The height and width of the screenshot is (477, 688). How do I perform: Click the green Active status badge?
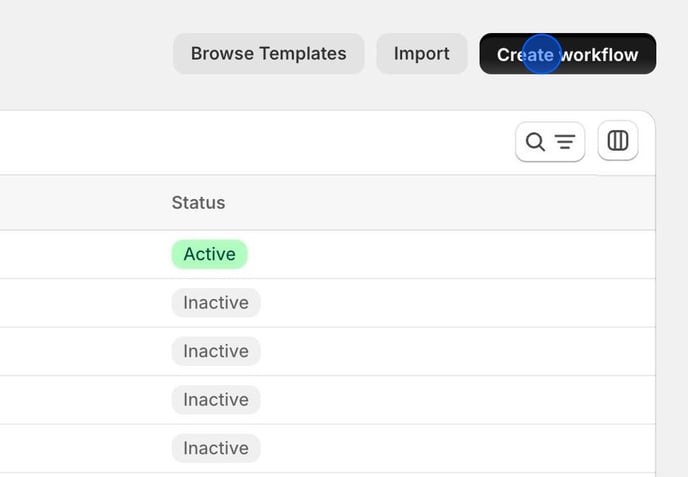[x=209, y=254]
